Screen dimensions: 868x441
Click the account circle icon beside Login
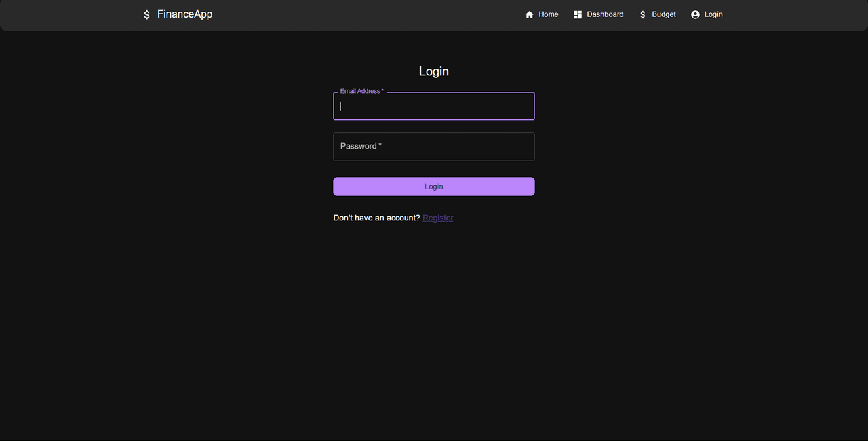click(695, 15)
